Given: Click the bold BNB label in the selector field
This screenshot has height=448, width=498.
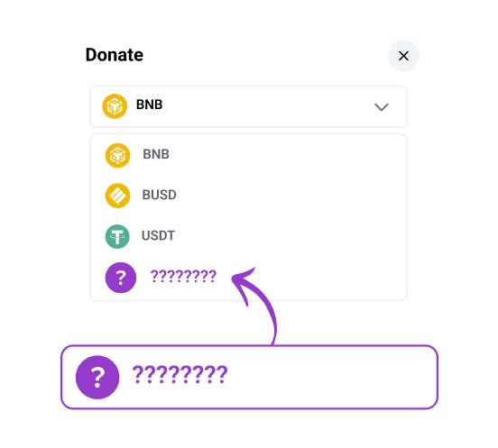Looking at the screenshot, I should click(x=149, y=105).
